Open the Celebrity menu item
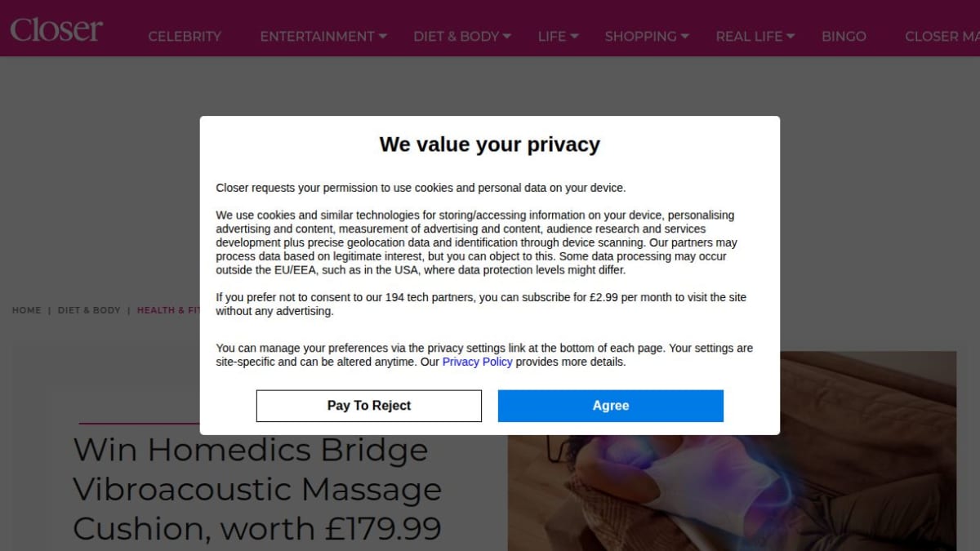This screenshot has height=551, width=980. click(x=185, y=37)
